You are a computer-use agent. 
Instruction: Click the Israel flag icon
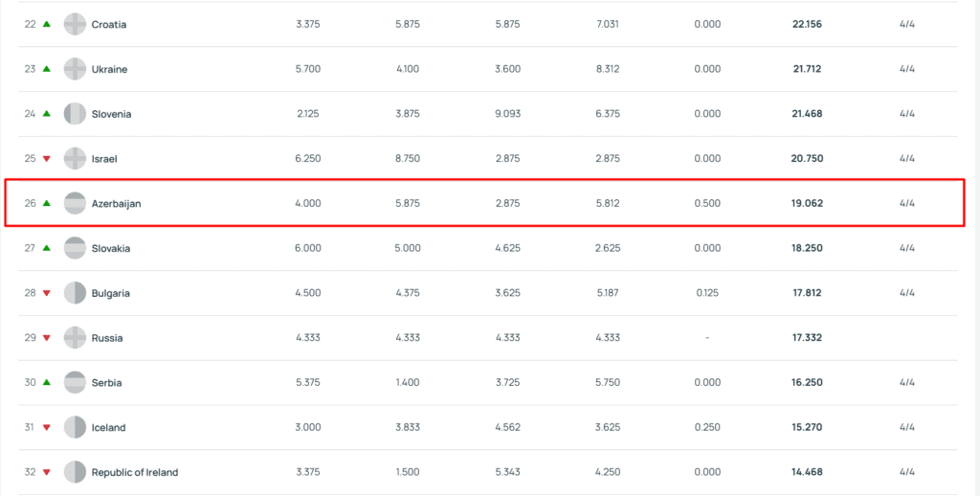click(75, 159)
